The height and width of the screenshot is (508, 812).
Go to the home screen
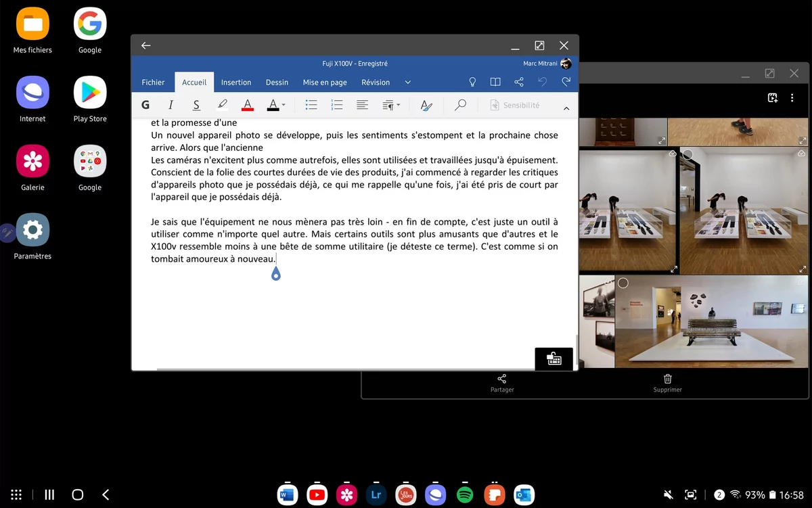77,494
